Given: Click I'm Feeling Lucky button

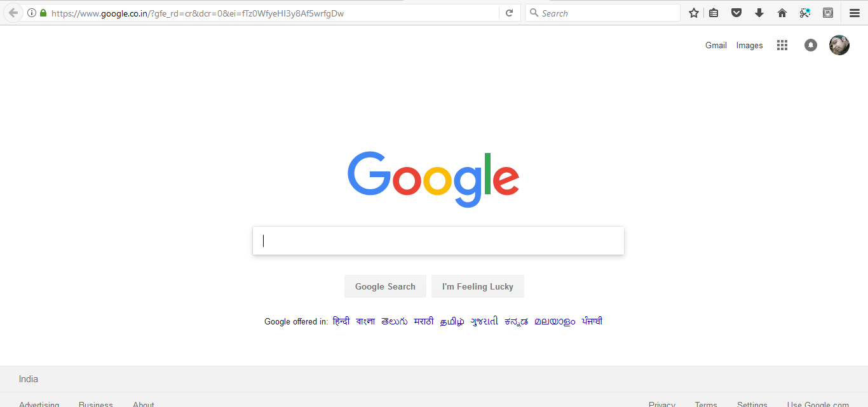Looking at the screenshot, I should tap(478, 286).
